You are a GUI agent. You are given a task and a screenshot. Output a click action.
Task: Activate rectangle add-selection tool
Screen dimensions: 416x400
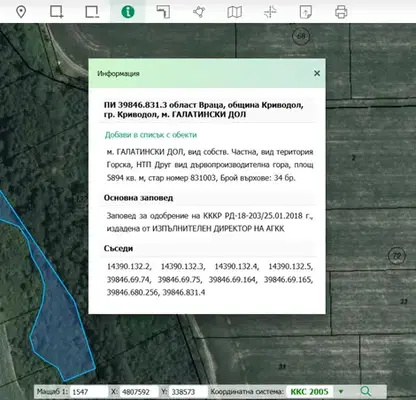tap(57, 12)
